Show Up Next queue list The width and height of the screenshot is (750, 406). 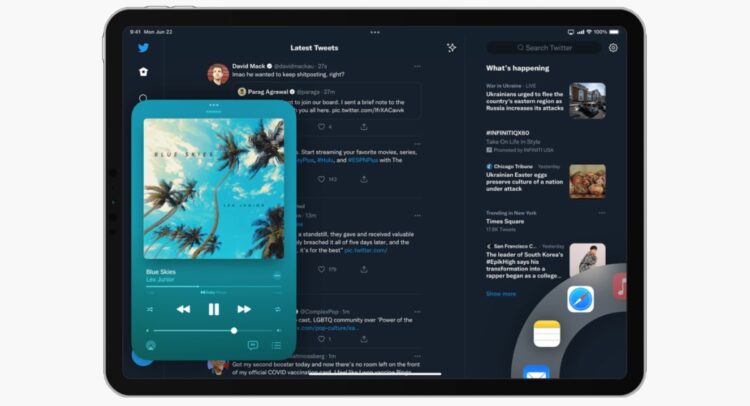(x=276, y=345)
